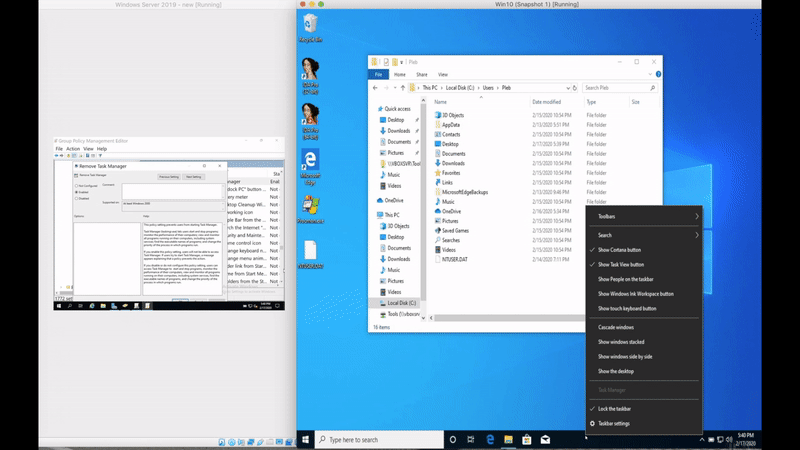
Task: Open Microsoft Store from the taskbar
Action: pyautogui.click(x=527, y=439)
